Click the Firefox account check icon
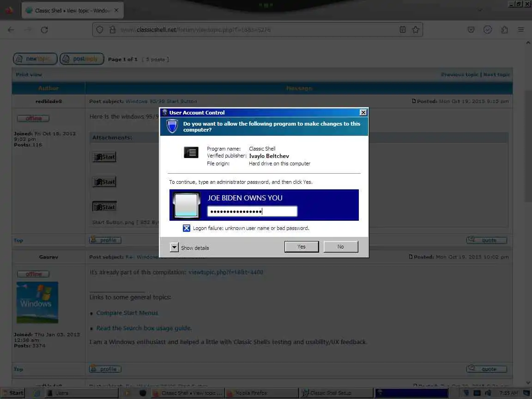The height and width of the screenshot is (399, 532). [x=488, y=30]
